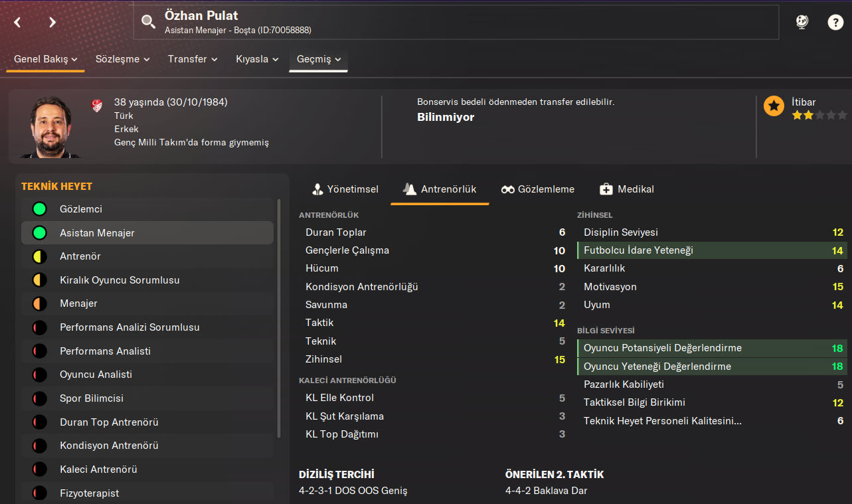Open the Medikal tab
Image resolution: width=852 pixels, height=504 pixels.
tap(627, 189)
